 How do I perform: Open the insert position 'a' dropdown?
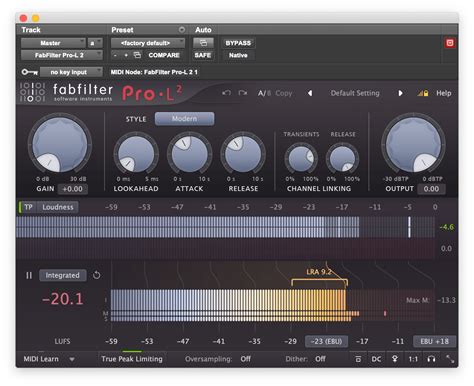[x=95, y=43]
